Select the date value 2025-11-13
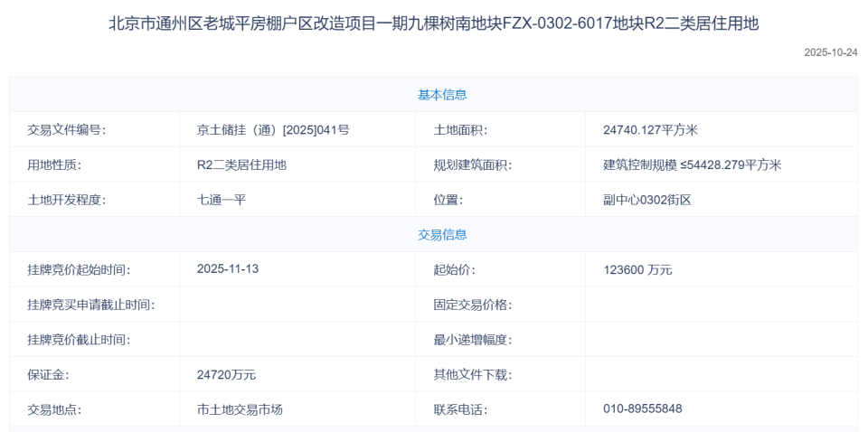The width and height of the screenshot is (868, 432). (x=228, y=269)
